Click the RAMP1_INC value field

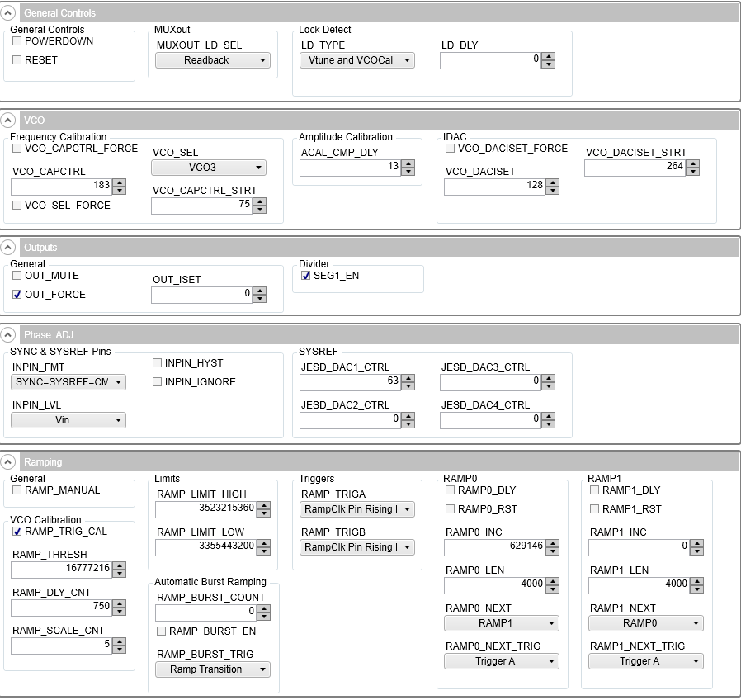[x=639, y=547]
